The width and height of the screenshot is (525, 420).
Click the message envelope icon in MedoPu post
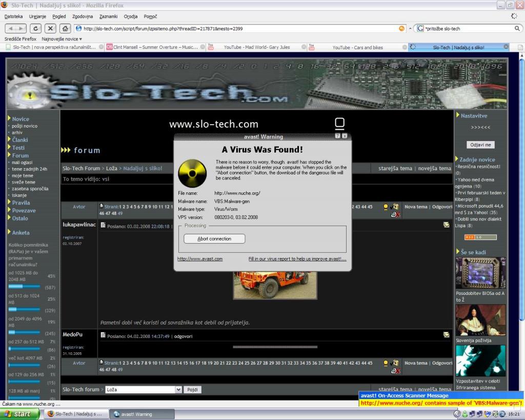(x=447, y=334)
